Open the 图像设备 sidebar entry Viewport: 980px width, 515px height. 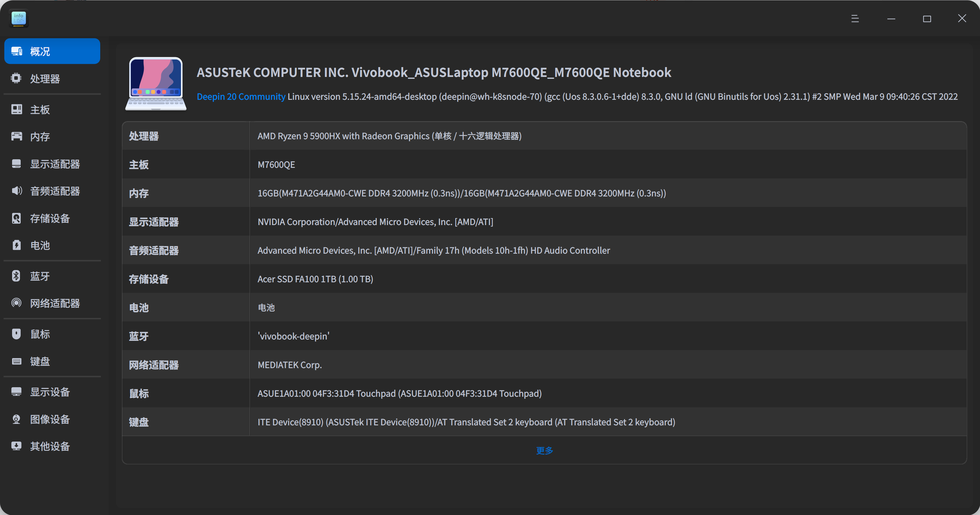(50, 419)
